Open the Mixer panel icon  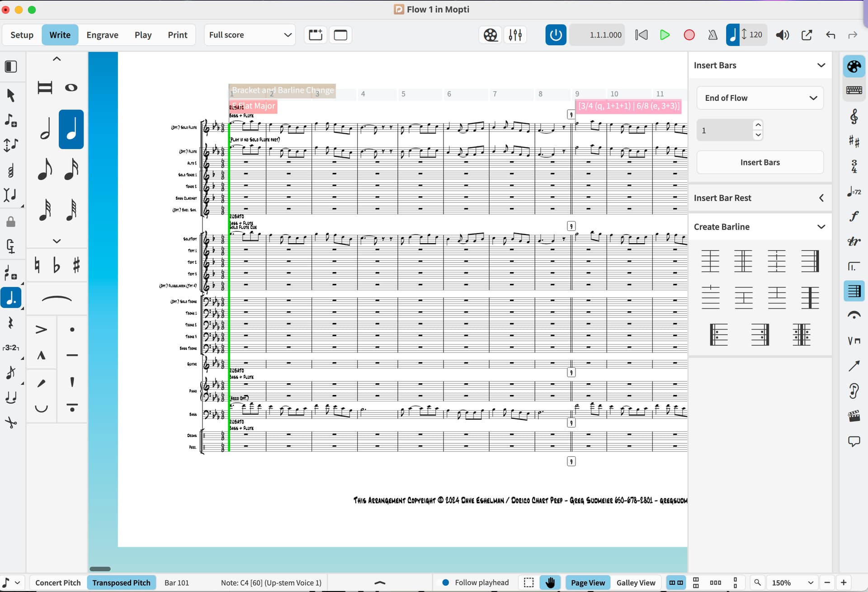point(515,35)
